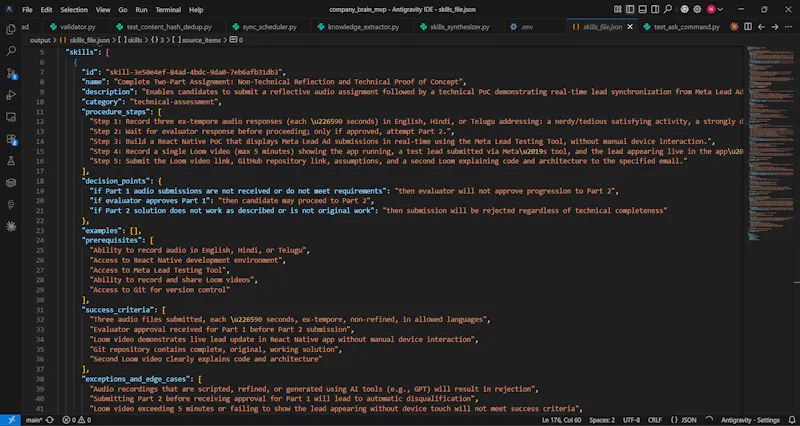
Task: Toggle the primary side bar visibility
Action: click(x=630, y=9)
